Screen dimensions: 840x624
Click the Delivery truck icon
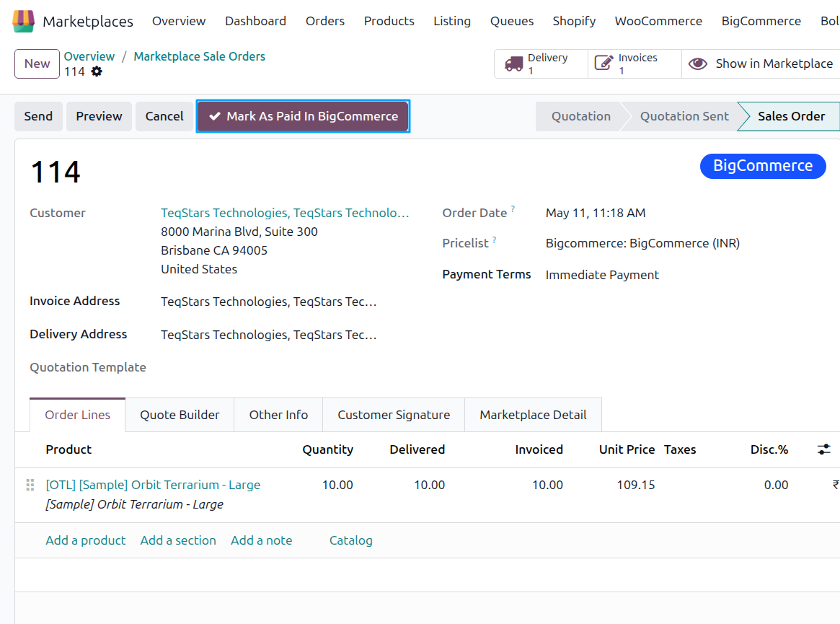click(514, 63)
